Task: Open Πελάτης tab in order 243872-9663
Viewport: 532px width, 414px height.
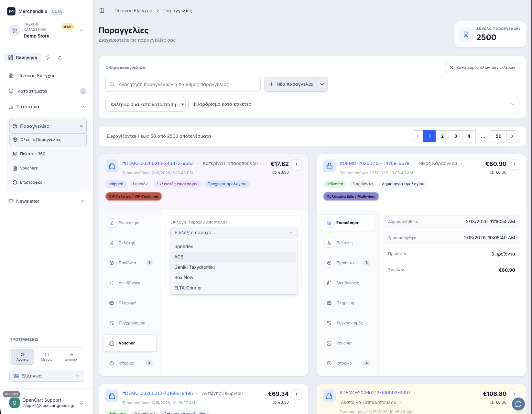Action: coord(130,243)
